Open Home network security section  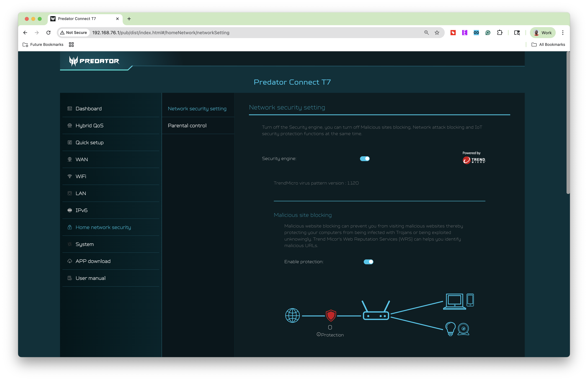tap(111, 227)
